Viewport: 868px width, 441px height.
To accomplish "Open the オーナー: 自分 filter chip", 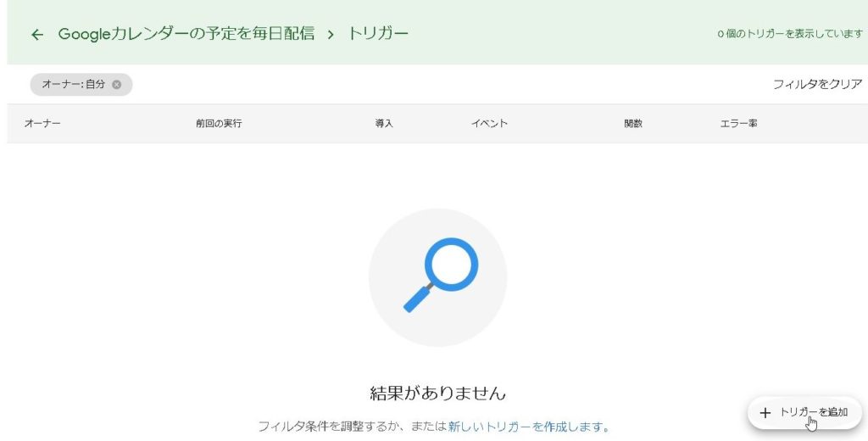I will click(74, 85).
